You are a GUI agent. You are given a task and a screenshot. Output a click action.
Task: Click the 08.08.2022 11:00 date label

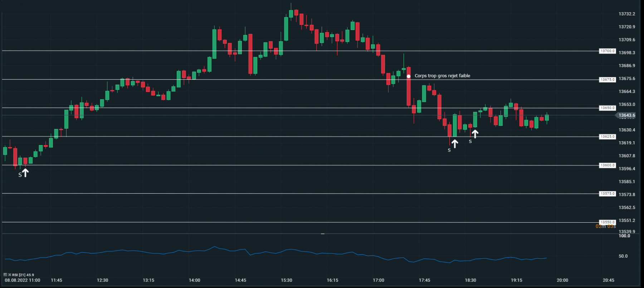click(x=23, y=280)
